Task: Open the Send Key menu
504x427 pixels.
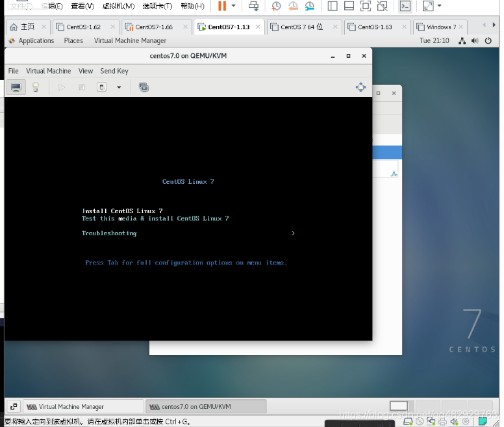Action: pyautogui.click(x=114, y=71)
